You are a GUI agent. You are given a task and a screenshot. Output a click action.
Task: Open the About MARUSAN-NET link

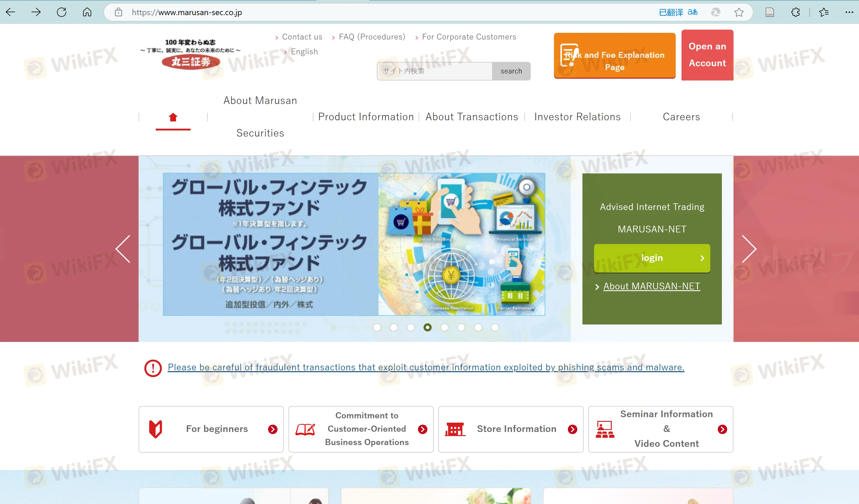pos(651,286)
